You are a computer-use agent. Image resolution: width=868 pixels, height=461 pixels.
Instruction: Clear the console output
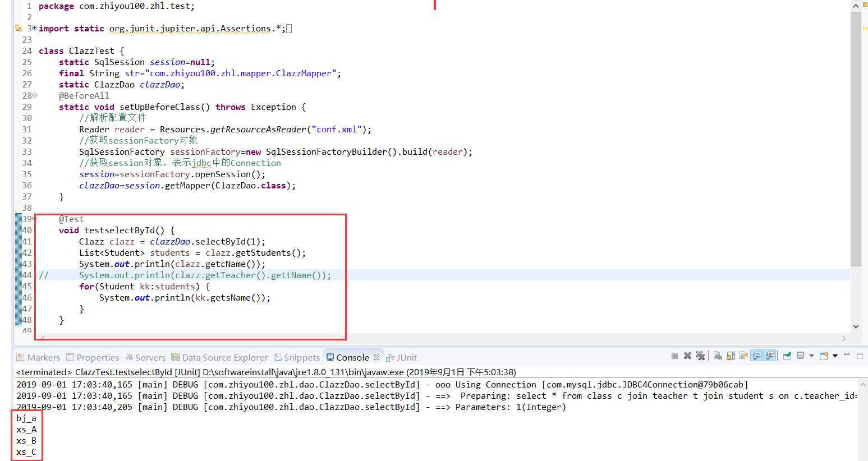718,356
